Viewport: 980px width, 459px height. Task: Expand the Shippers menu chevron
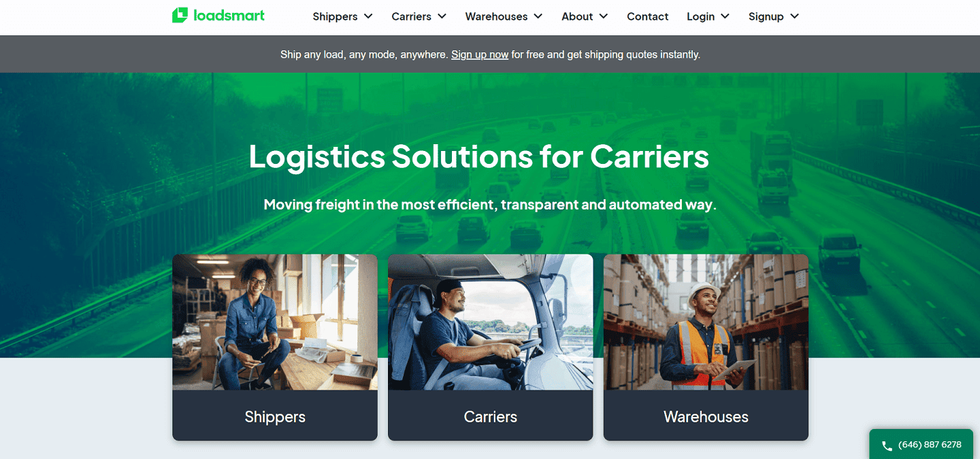click(x=368, y=16)
